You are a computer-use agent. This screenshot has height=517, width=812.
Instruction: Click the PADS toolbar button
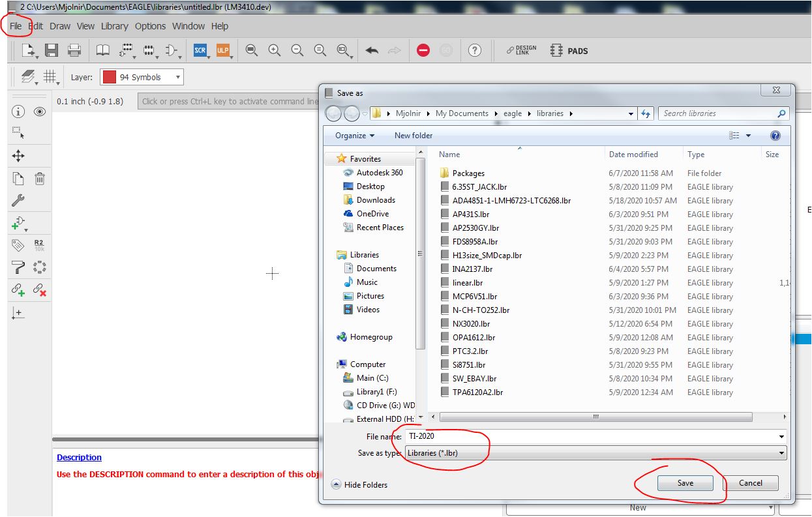(569, 50)
